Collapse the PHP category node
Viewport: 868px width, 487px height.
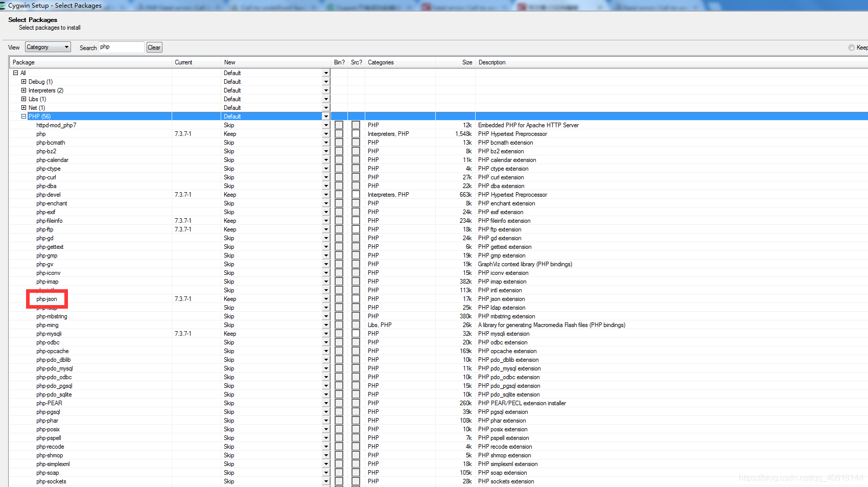(24, 116)
